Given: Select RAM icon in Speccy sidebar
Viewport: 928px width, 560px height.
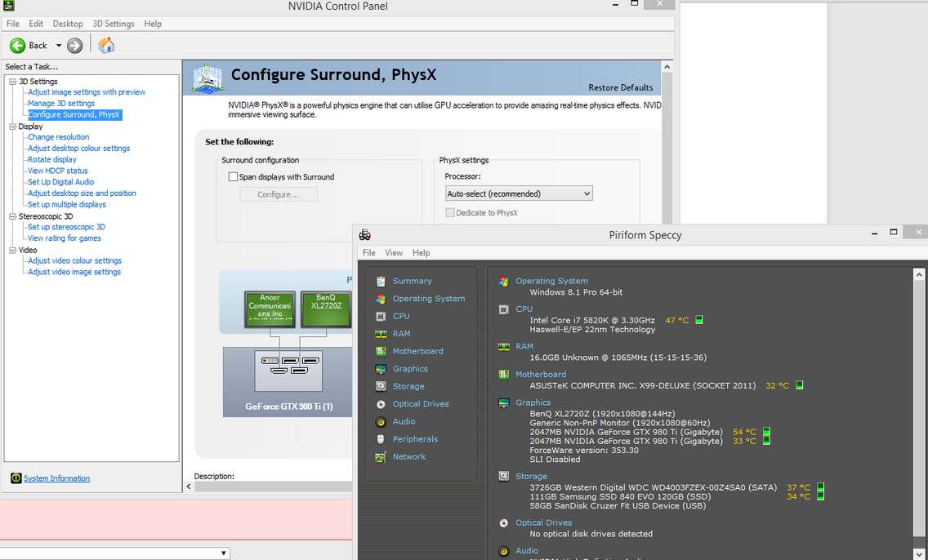Looking at the screenshot, I should [381, 334].
